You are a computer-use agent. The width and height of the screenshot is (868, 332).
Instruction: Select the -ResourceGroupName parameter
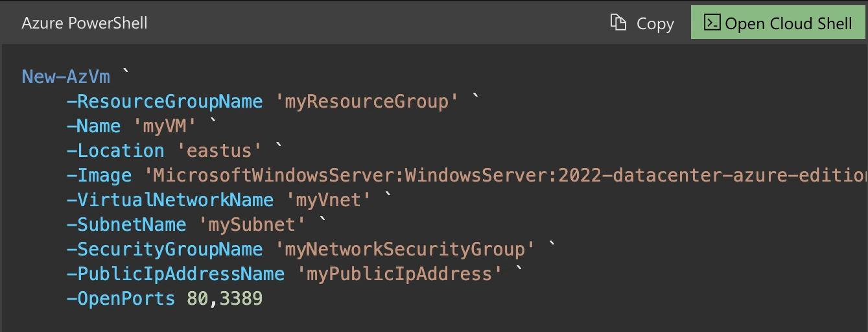165,102
